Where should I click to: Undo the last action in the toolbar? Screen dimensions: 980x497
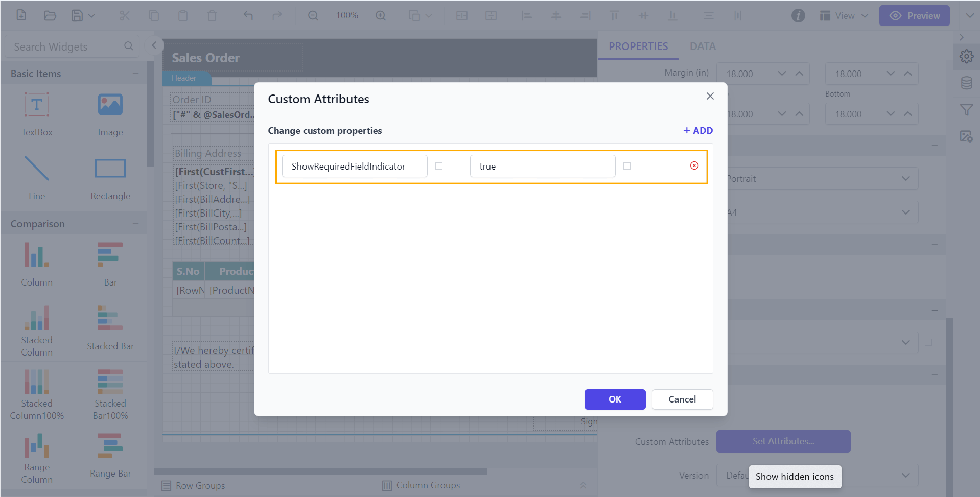248,15
